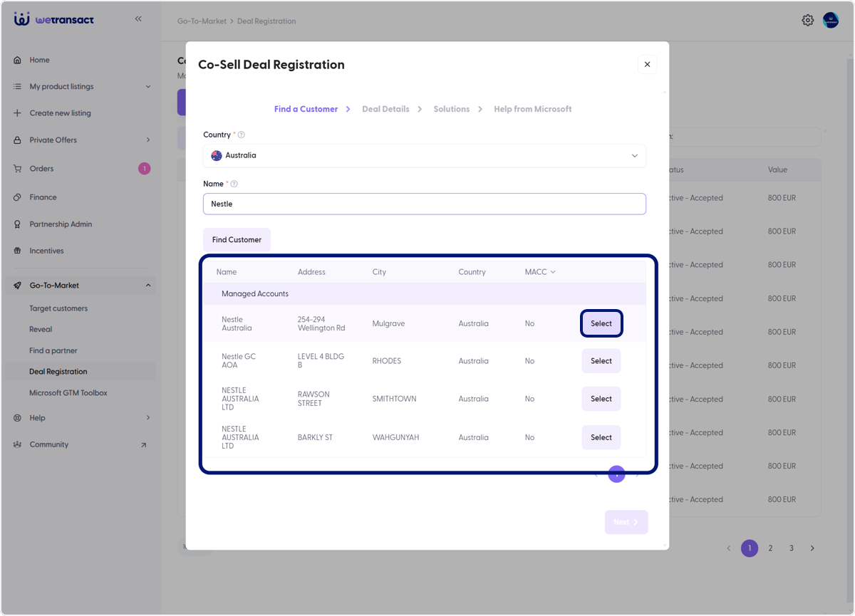Go to page 2 in background pagination
Screen dimensions: 855x616
click(770, 548)
